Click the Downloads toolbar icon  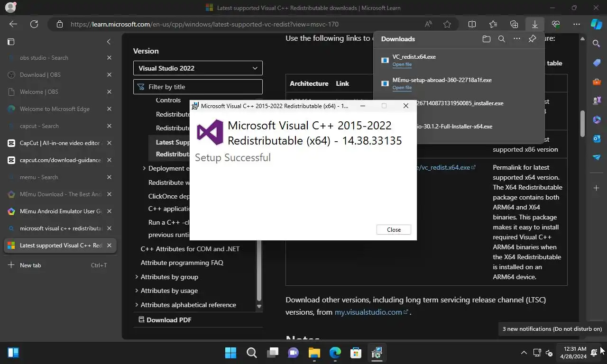pyautogui.click(x=535, y=24)
